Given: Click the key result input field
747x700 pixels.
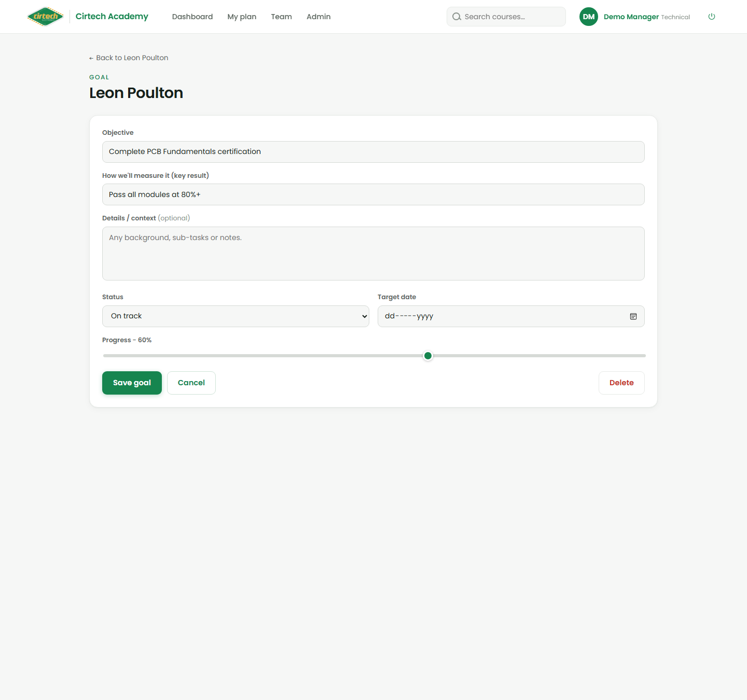Looking at the screenshot, I should (x=374, y=194).
